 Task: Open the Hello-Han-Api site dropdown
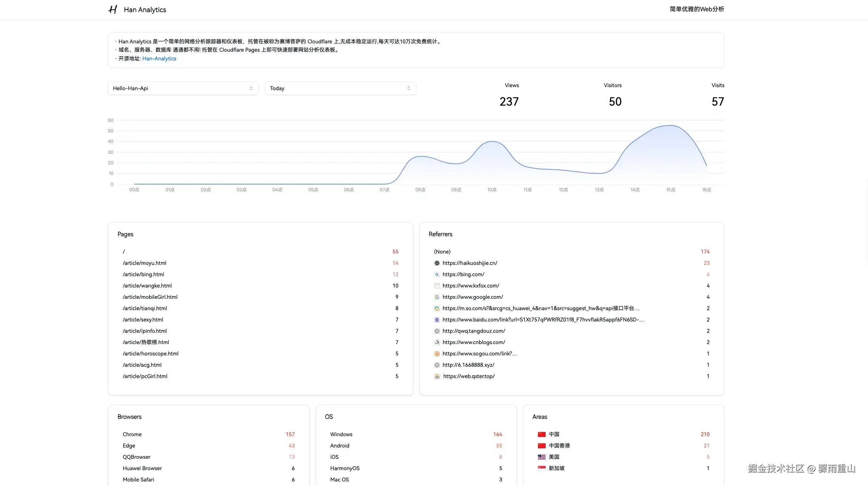183,88
